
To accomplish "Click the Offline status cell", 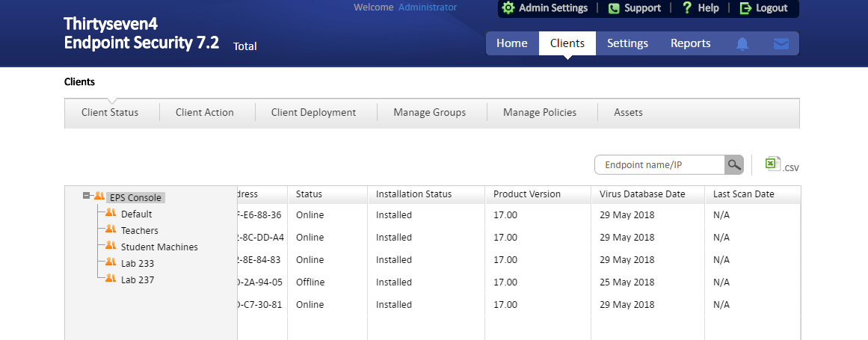I will (310, 282).
